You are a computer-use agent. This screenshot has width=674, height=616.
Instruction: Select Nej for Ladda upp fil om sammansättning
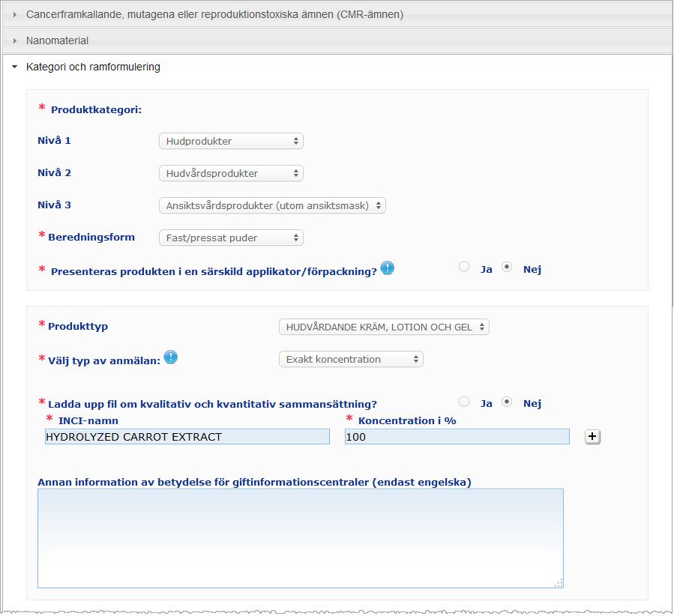click(507, 402)
